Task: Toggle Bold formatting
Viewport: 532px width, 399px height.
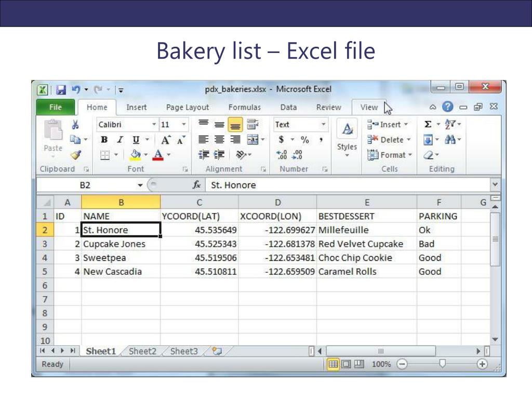Action: point(104,140)
